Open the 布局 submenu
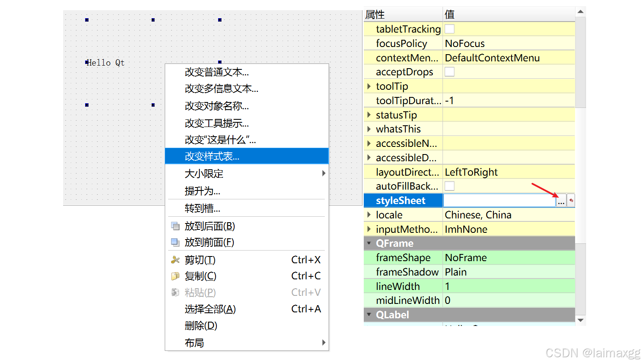Image resolution: width=642 pixels, height=364 pixels. [x=247, y=342]
